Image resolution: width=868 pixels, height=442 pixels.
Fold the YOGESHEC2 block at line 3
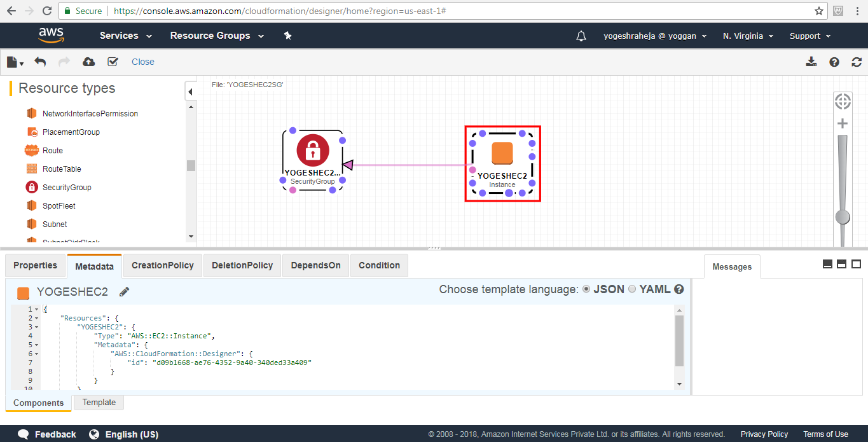click(36, 328)
